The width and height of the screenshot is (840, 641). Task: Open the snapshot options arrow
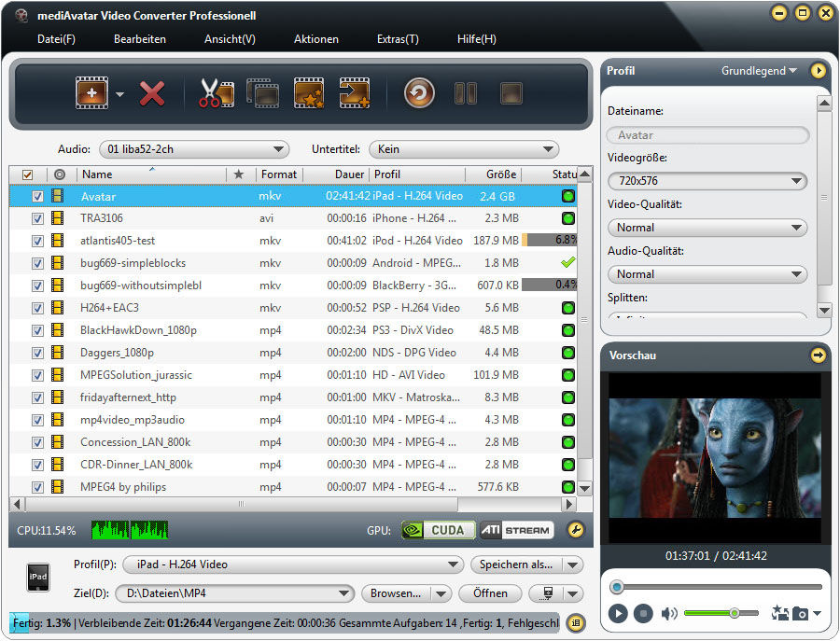coord(817,613)
